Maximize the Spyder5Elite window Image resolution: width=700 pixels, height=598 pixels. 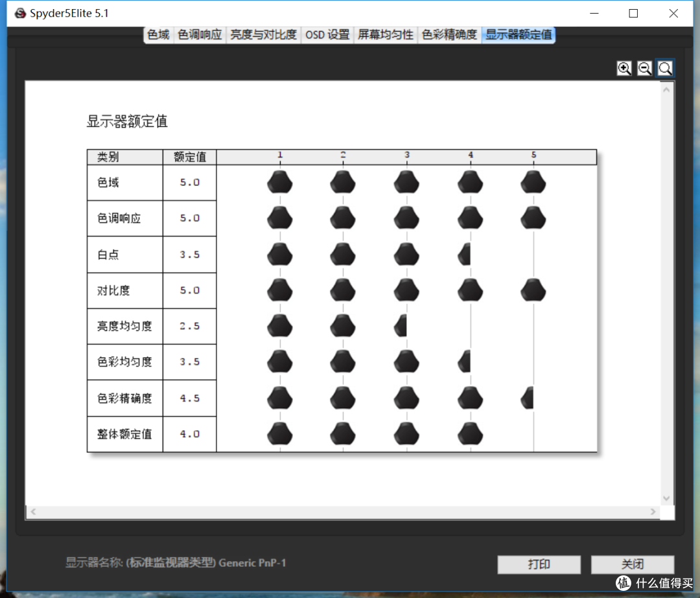click(x=633, y=14)
